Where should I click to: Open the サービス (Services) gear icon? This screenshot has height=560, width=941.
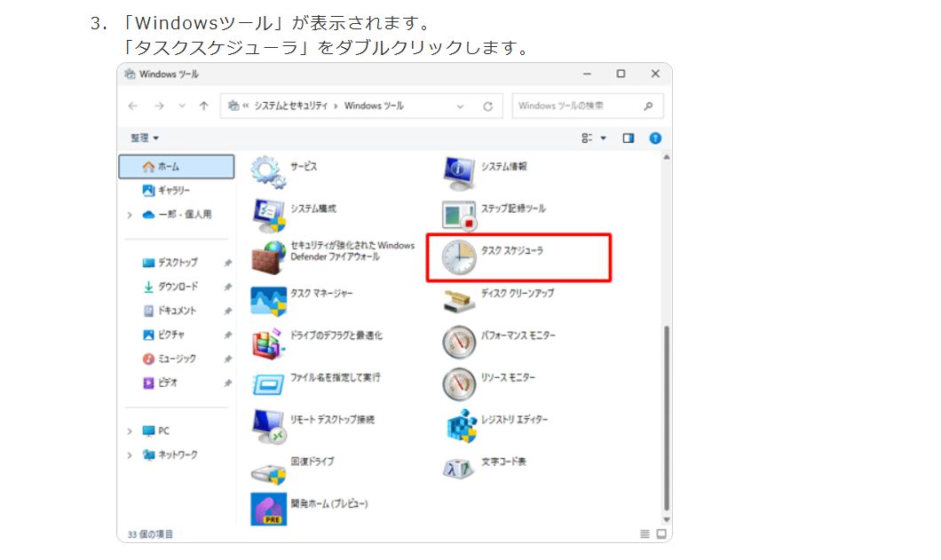click(268, 172)
